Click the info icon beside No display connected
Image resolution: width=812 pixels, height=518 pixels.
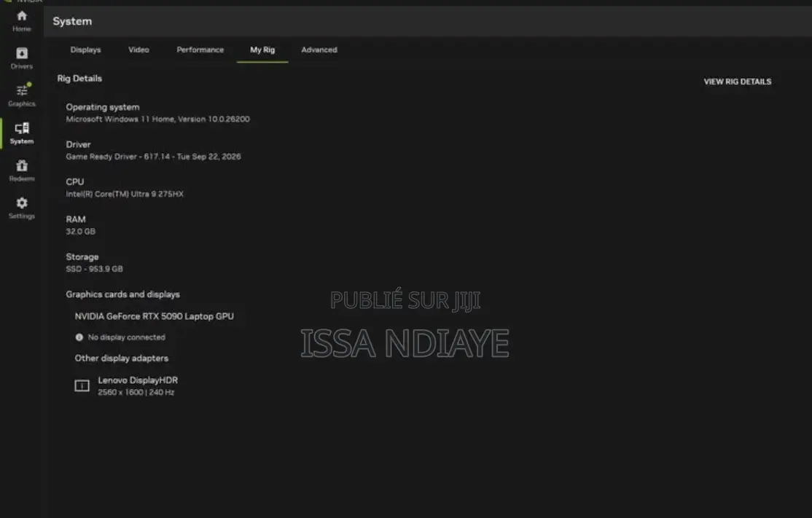pyautogui.click(x=79, y=337)
